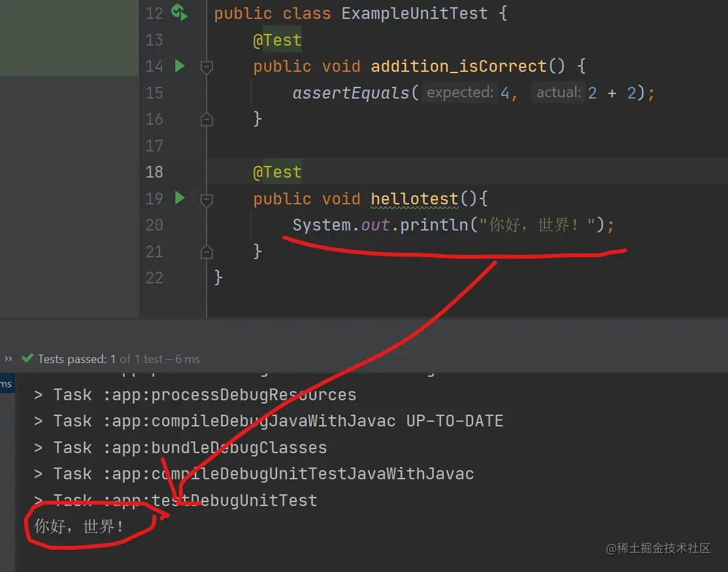Viewport: 728px width, 572px height.
Task: Click the compileDebugUnitTestJavaWithJavac output line
Action: click(x=254, y=474)
